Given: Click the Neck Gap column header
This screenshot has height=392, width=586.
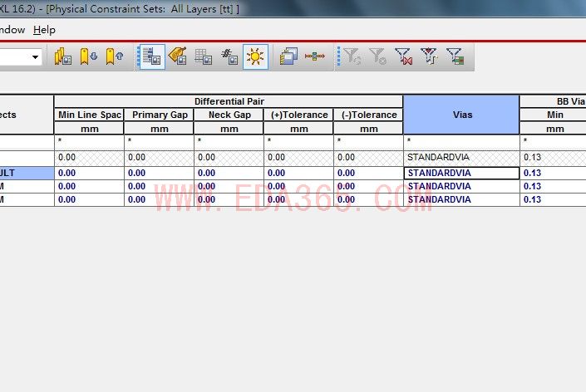Looking at the screenshot, I should point(229,115).
